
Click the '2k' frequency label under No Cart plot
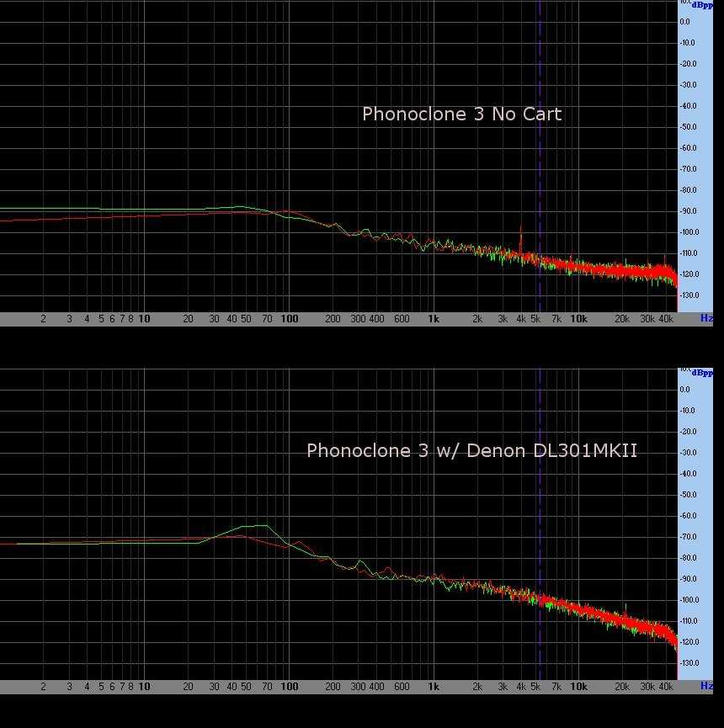click(x=477, y=319)
